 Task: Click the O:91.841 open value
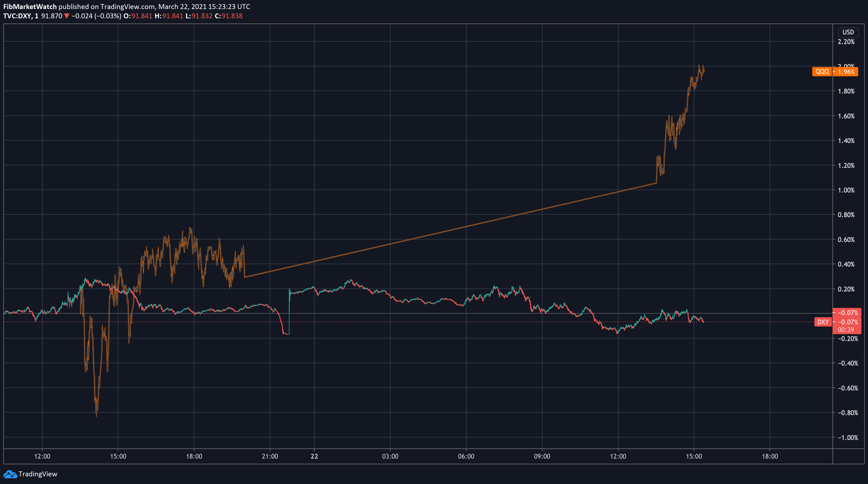[138, 16]
